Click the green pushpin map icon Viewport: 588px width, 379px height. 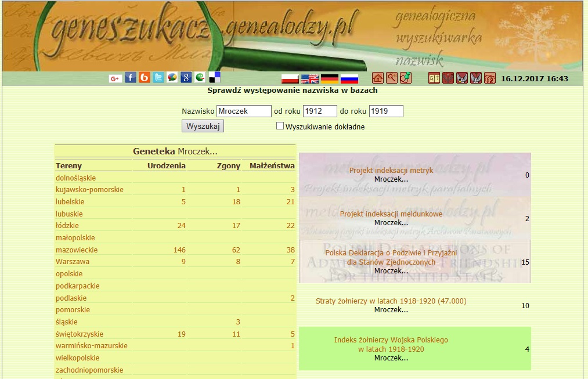point(406,78)
